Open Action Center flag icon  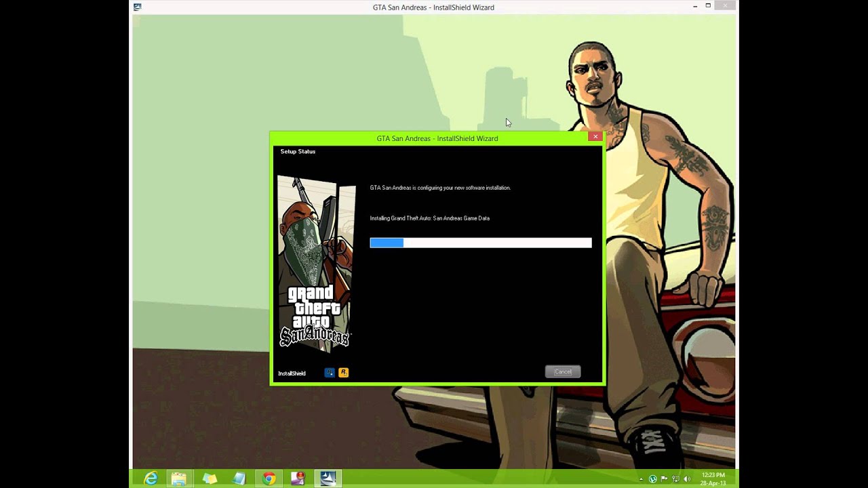pyautogui.click(x=664, y=479)
